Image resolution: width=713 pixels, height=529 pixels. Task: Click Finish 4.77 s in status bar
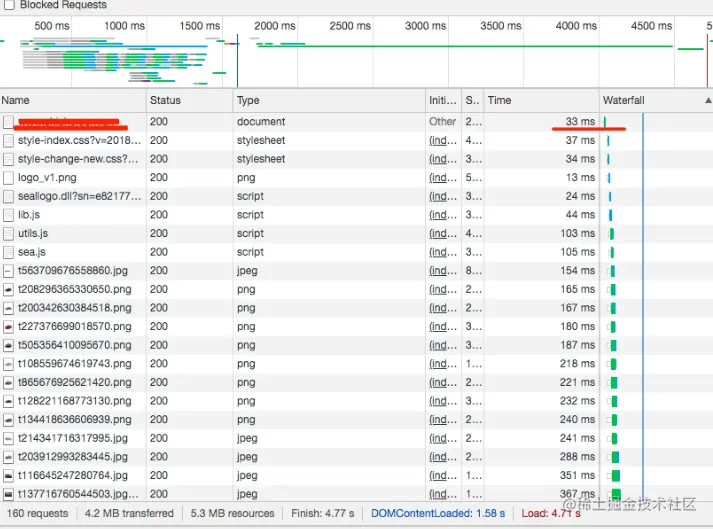click(322, 514)
